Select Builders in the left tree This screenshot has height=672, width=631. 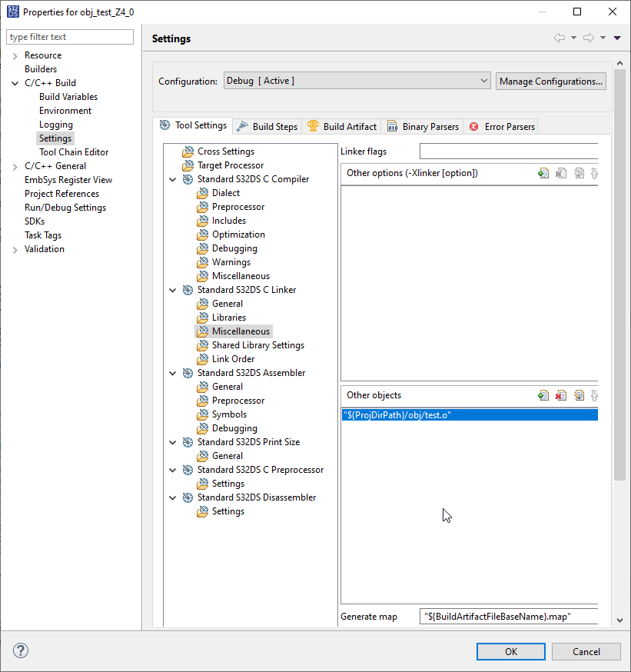[x=41, y=69]
